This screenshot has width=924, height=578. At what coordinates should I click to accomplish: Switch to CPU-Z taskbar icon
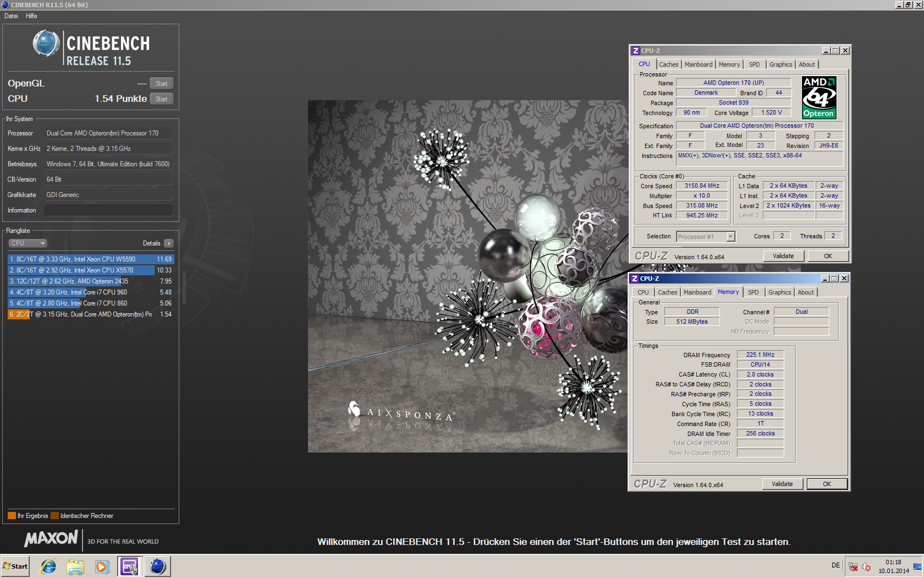pos(130,566)
